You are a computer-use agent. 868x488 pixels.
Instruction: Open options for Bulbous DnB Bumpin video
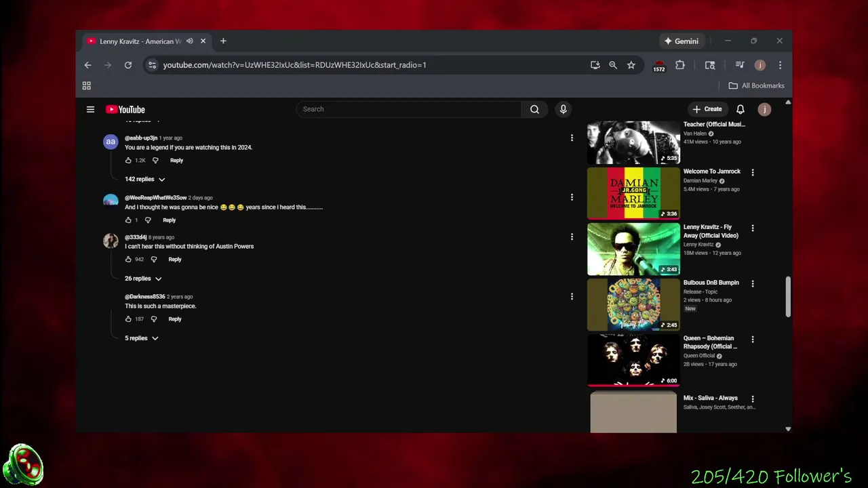tap(752, 283)
